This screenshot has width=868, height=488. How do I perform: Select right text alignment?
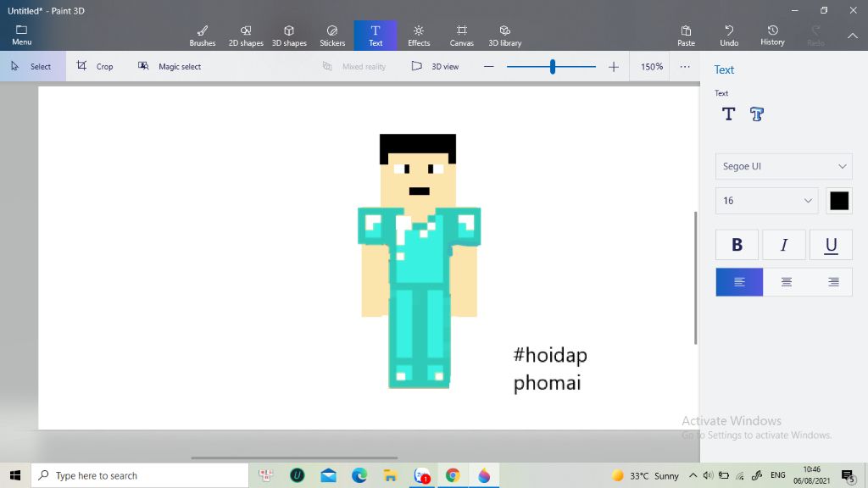[x=833, y=282]
